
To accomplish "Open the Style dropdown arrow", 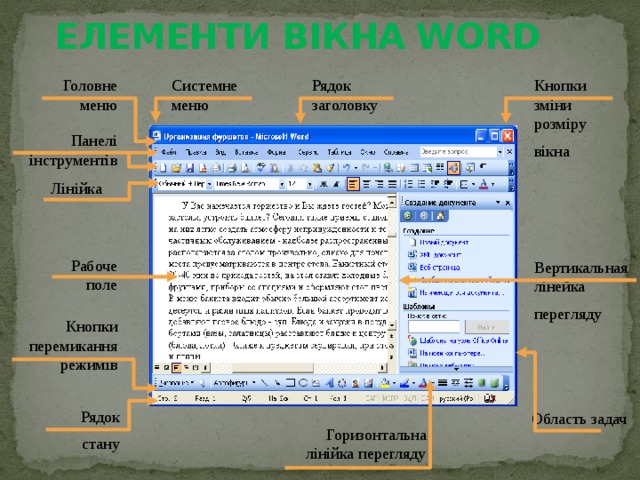I will (209, 184).
